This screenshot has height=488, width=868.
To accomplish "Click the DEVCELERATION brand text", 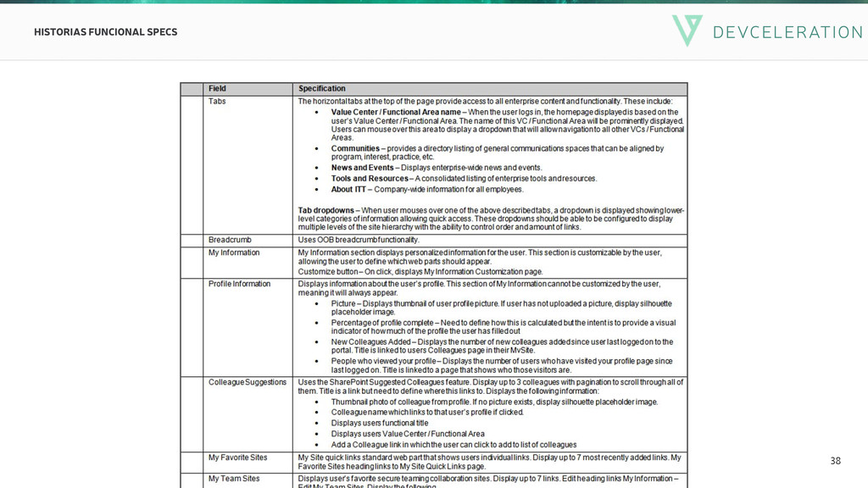I will point(787,32).
